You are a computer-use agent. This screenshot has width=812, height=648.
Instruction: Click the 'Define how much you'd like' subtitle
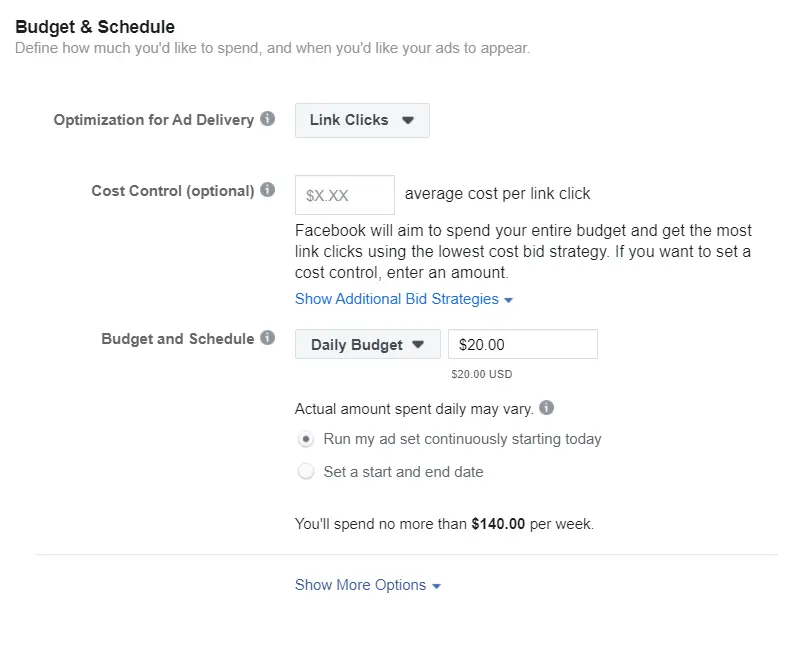272,48
